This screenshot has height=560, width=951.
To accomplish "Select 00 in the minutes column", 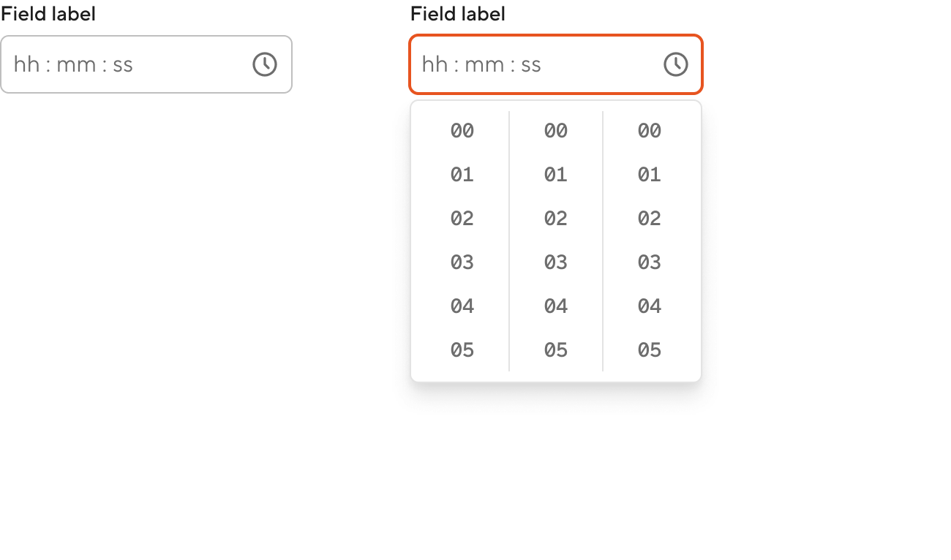I will click(x=556, y=131).
